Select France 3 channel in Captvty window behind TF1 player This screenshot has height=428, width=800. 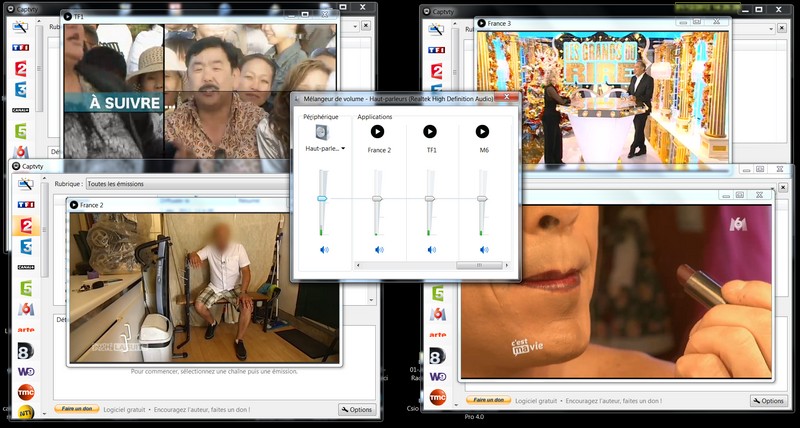(x=20, y=89)
